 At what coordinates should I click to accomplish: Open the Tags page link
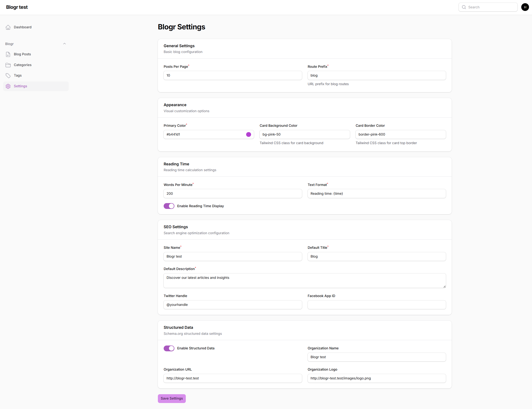coord(18,76)
